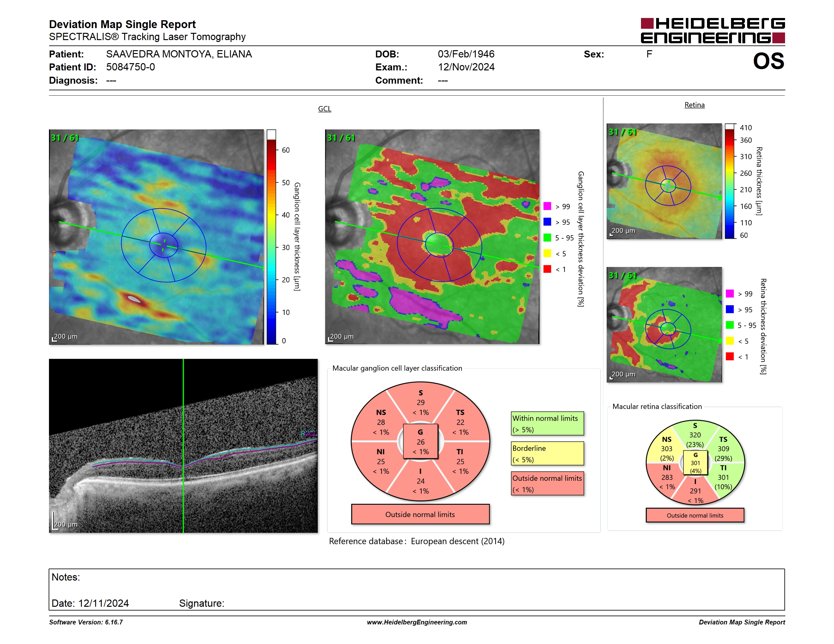The image size is (834, 644).
Task: Click patient name 'SAAVEDRA MONTOYA, ELIANA'
Action: click(x=179, y=54)
